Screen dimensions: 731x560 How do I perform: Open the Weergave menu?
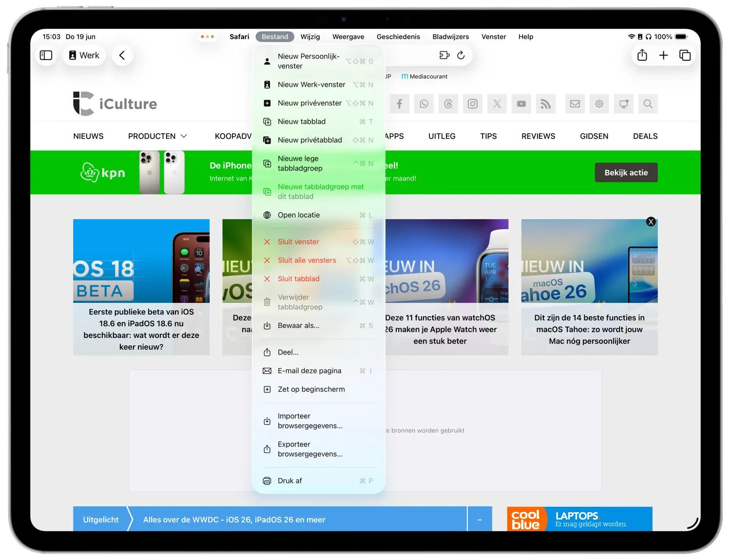348,37
